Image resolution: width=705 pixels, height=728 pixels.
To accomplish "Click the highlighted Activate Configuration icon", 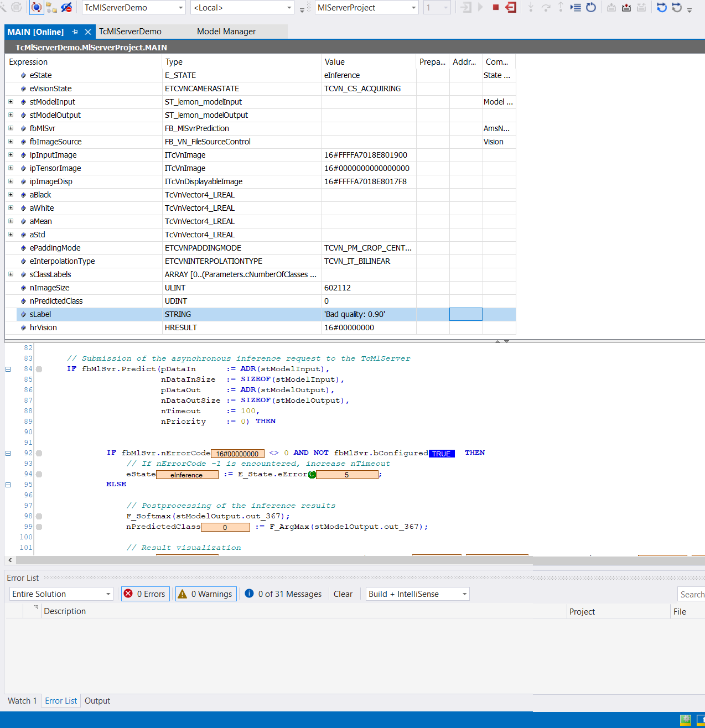I will tap(37, 7).
